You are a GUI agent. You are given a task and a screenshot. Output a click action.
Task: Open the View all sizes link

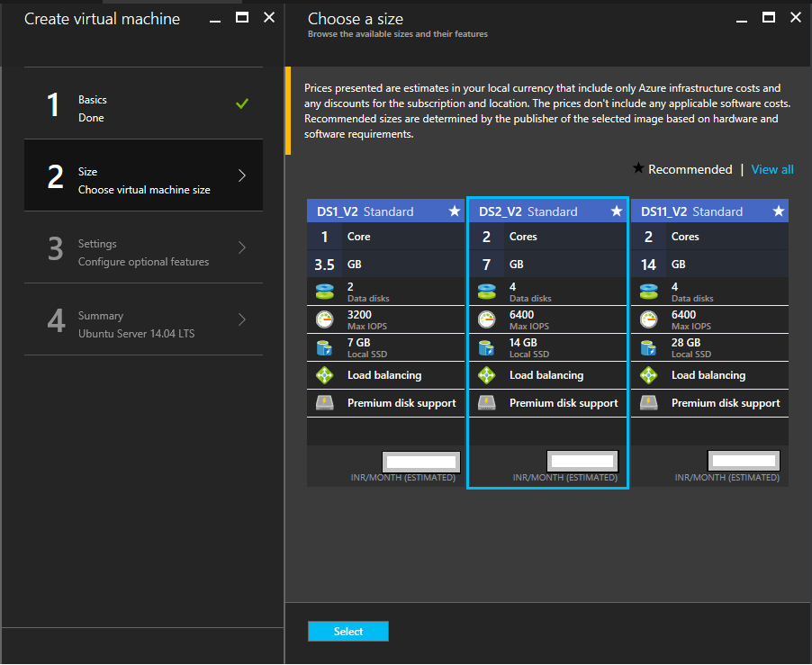click(x=772, y=169)
